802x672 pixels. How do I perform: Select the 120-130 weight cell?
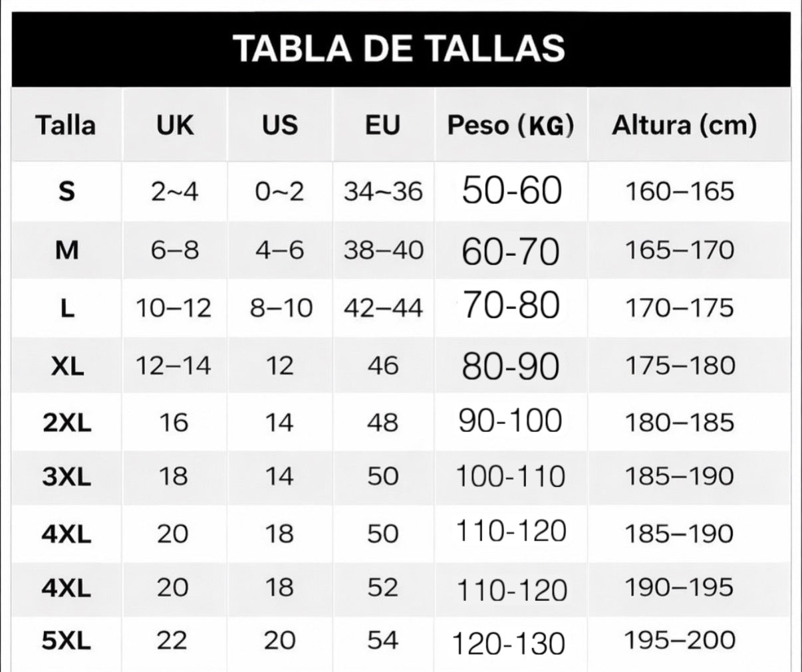pyautogui.click(x=509, y=643)
